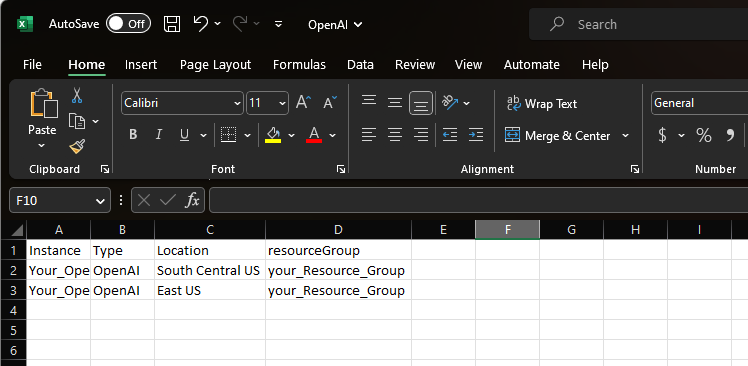The image size is (748, 366).
Task: Apply red font color
Action: [314, 135]
